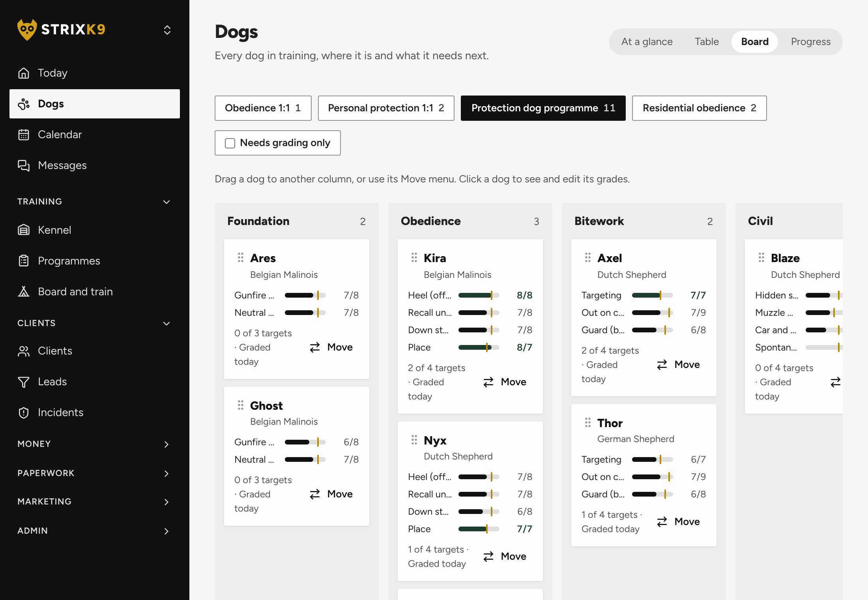
Task: Click the Foundation column header
Action: (258, 221)
